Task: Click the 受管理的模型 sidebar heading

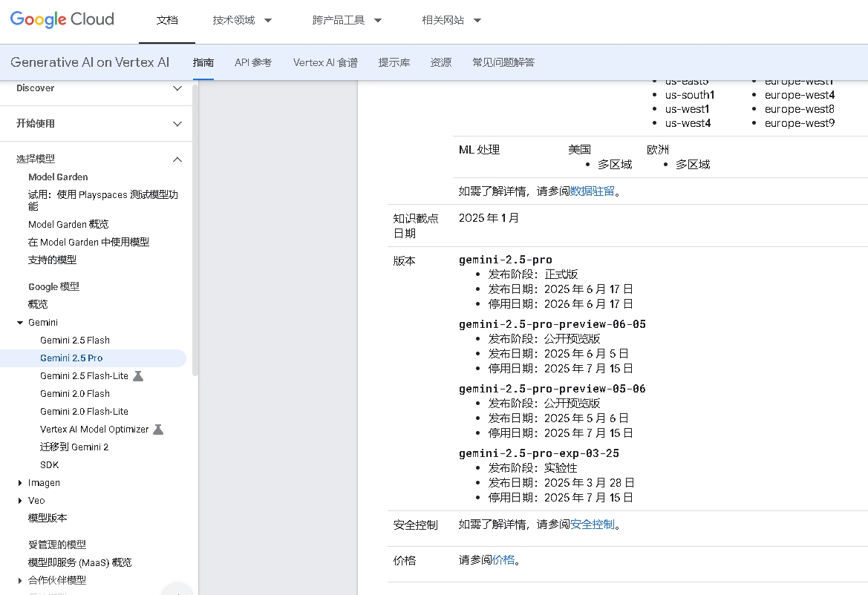Action: pyautogui.click(x=57, y=545)
